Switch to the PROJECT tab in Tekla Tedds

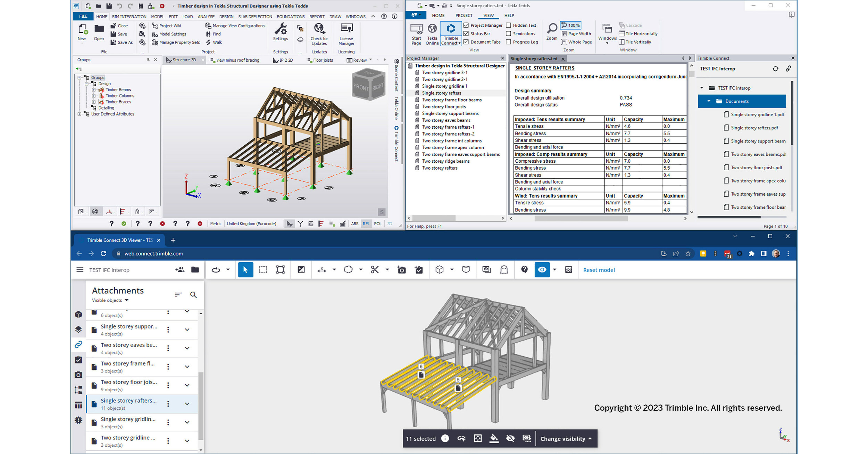coord(464,16)
